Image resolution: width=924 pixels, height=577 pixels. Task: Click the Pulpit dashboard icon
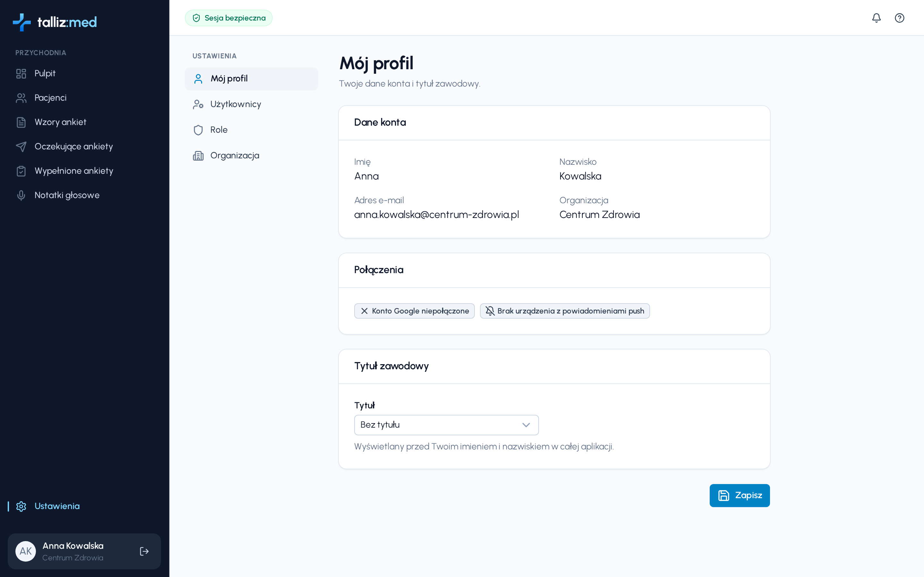pos(21,73)
